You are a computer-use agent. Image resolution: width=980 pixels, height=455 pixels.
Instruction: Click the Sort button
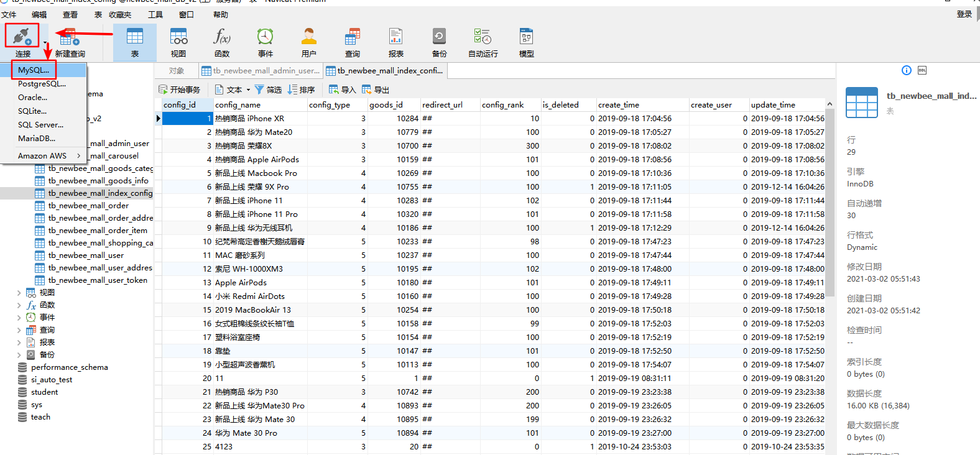301,90
